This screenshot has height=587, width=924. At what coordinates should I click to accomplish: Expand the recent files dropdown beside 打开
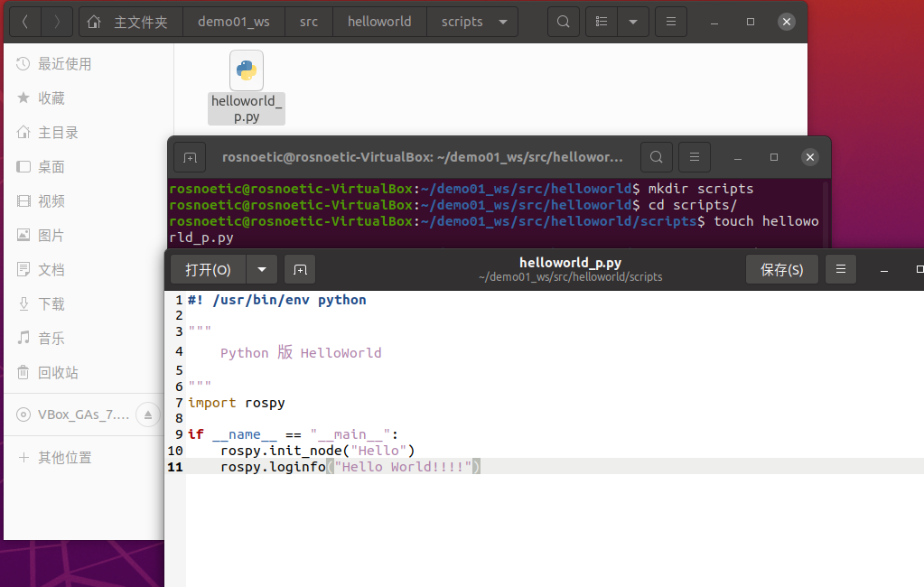point(262,270)
